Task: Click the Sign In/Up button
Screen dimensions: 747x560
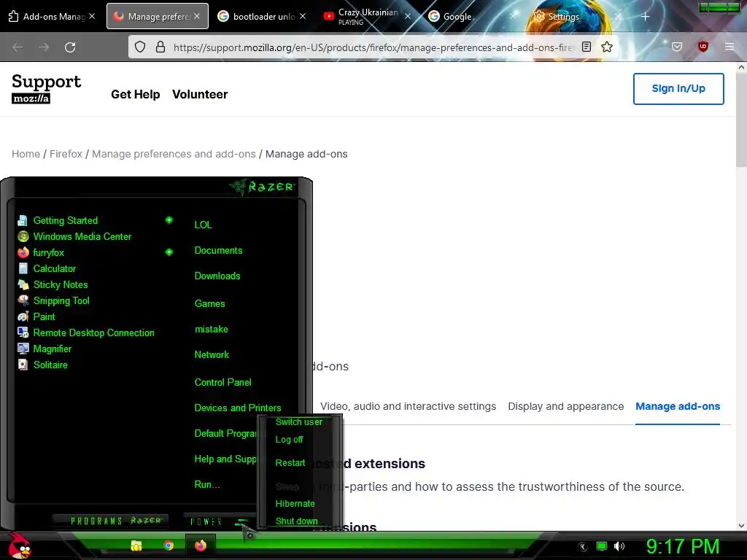Action: pos(678,88)
